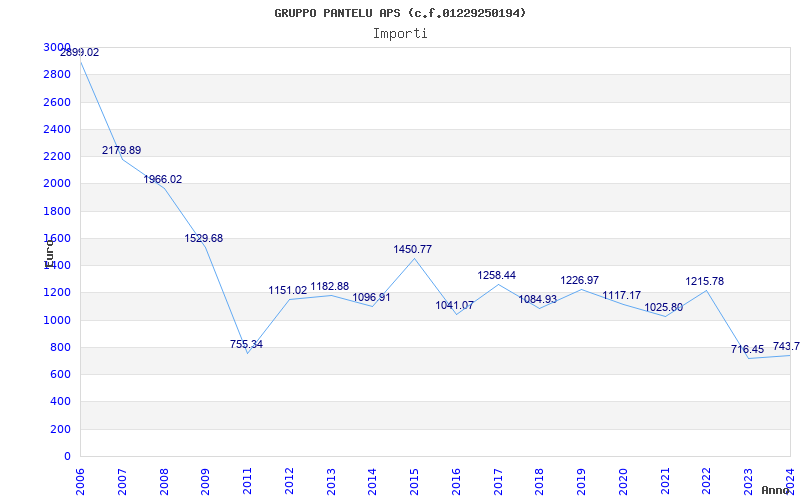The height and width of the screenshot is (500, 800).
Task: Click y-axis tick label 0
Action: [67, 456]
